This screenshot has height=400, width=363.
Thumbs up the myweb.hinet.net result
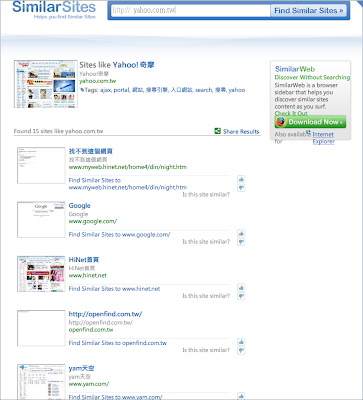pyautogui.click(x=241, y=179)
